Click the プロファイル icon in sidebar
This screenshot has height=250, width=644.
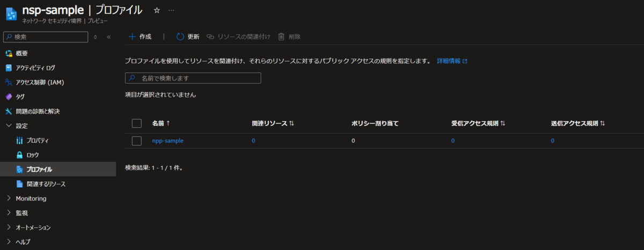coord(20,170)
